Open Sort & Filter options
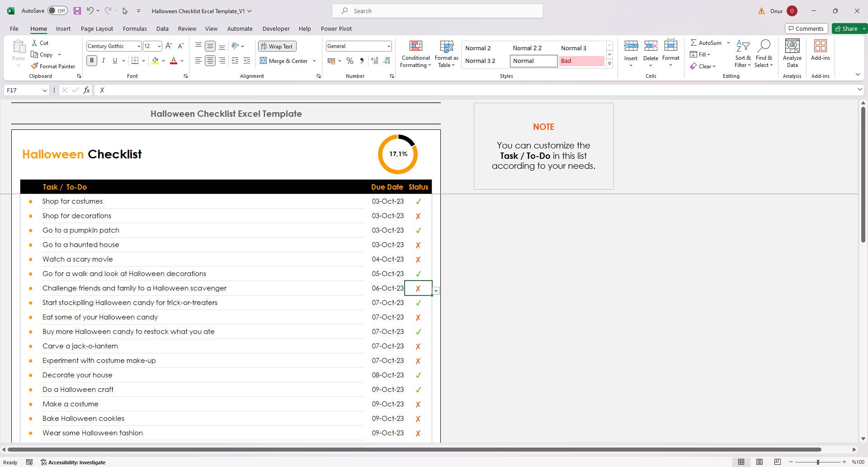 743,53
